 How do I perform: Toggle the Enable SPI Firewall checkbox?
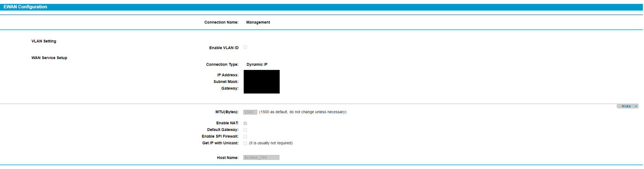(245, 137)
